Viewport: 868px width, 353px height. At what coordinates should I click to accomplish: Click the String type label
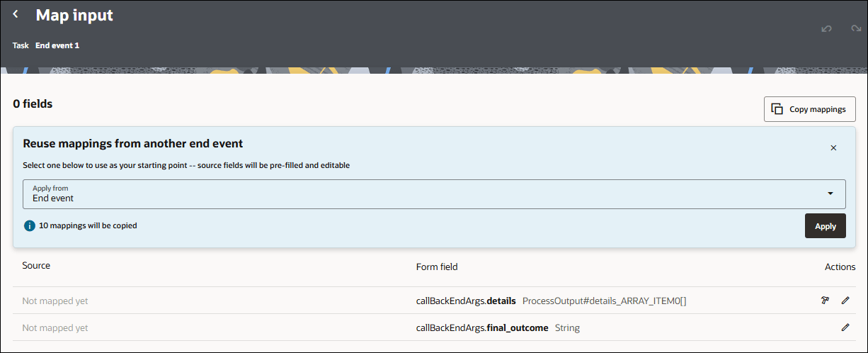pyautogui.click(x=567, y=327)
